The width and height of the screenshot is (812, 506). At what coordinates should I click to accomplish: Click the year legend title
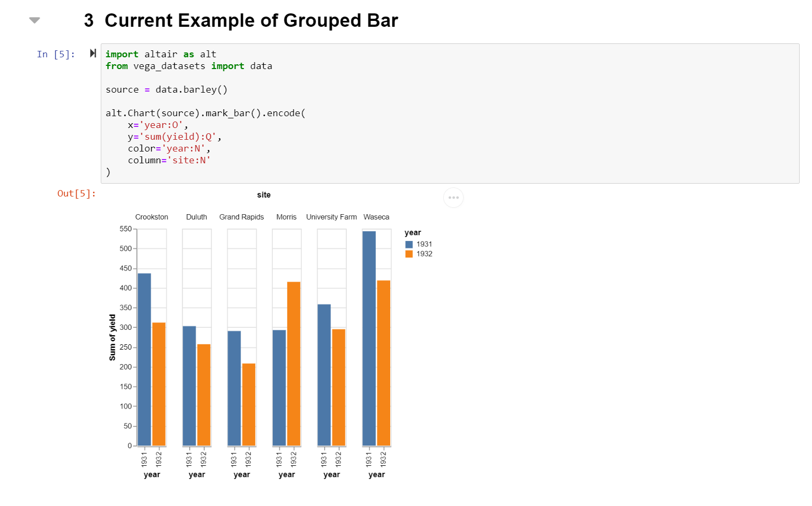click(x=413, y=232)
